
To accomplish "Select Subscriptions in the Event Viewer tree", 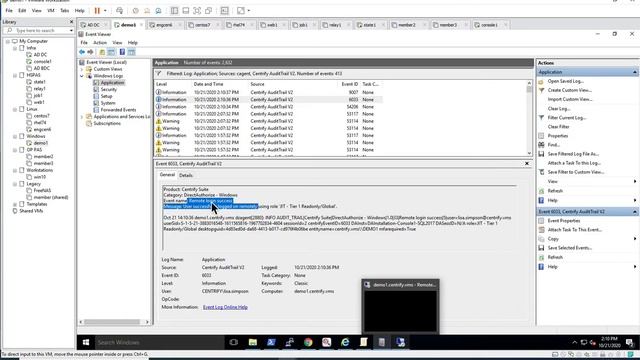I will pyautogui.click(x=107, y=123).
